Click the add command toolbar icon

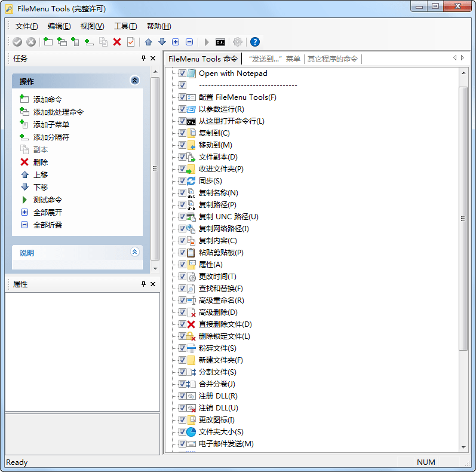coord(48,42)
